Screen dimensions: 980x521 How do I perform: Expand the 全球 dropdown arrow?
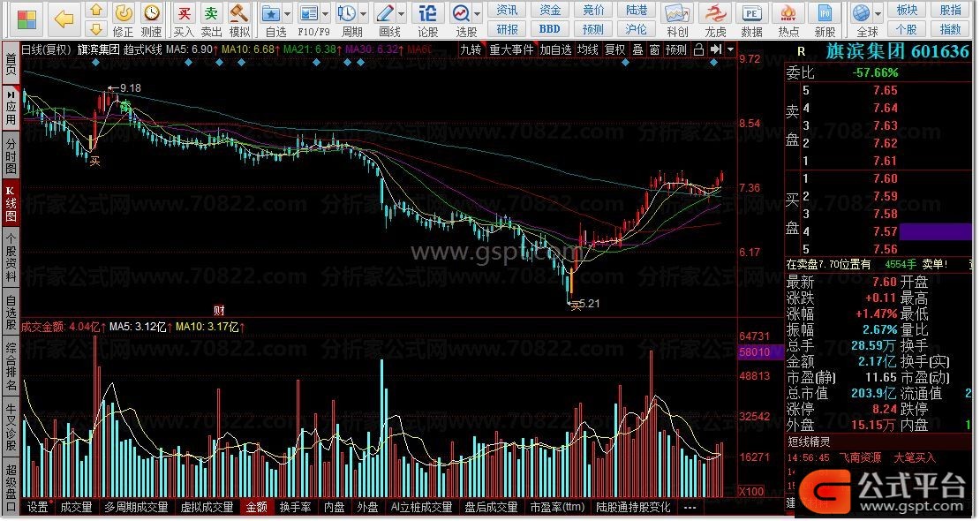click(878, 14)
